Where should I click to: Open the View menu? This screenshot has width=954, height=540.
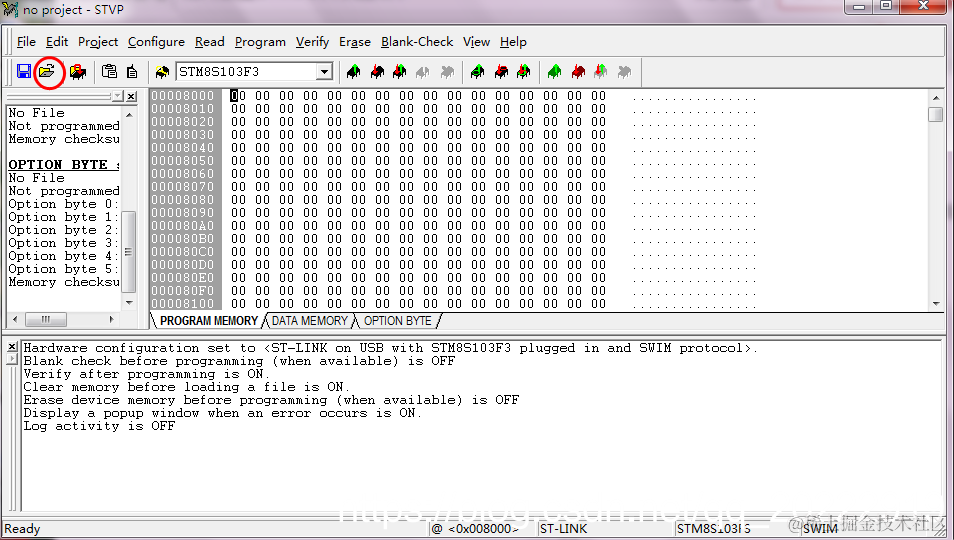476,42
